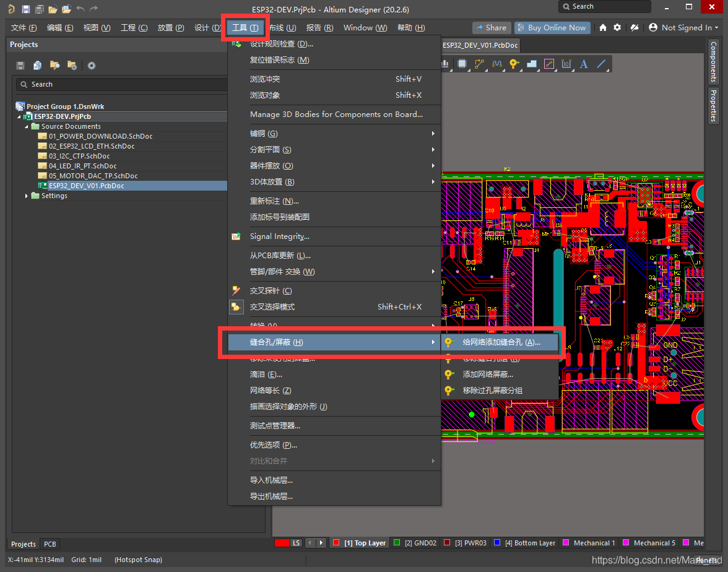Open the Components side panel button
The width and height of the screenshot is (728, 572).
(x=714, y=62)
